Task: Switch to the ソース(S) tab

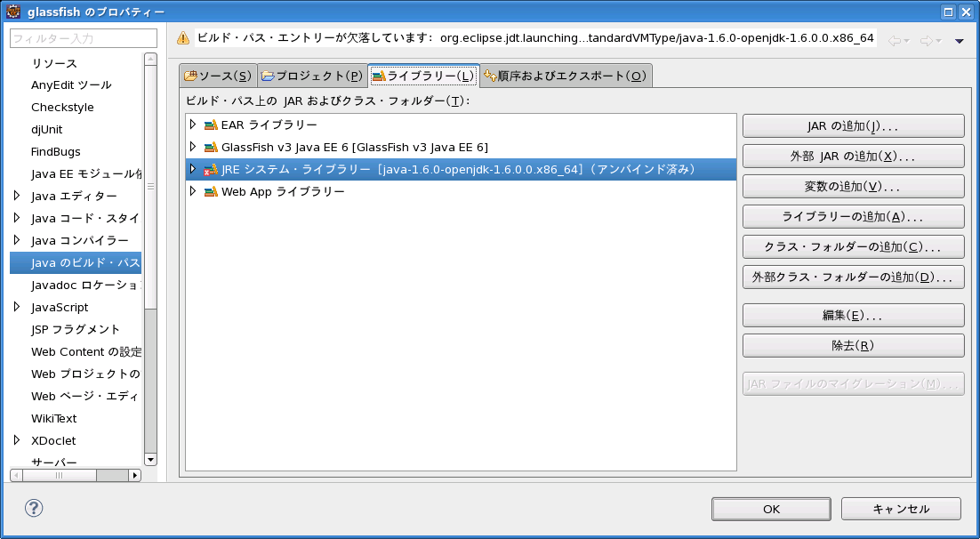Action: click(x=218, y=76)
